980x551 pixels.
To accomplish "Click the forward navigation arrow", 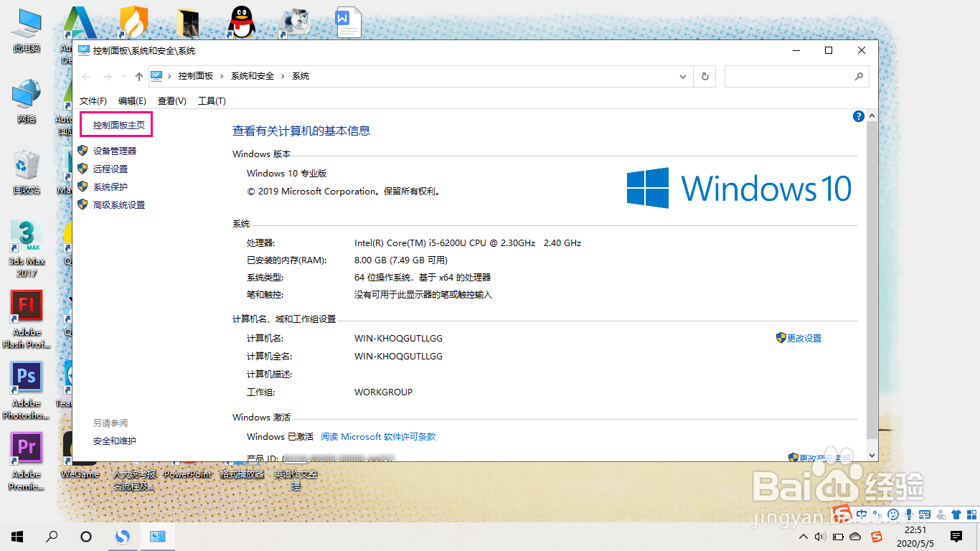I will tap(108, 76).
